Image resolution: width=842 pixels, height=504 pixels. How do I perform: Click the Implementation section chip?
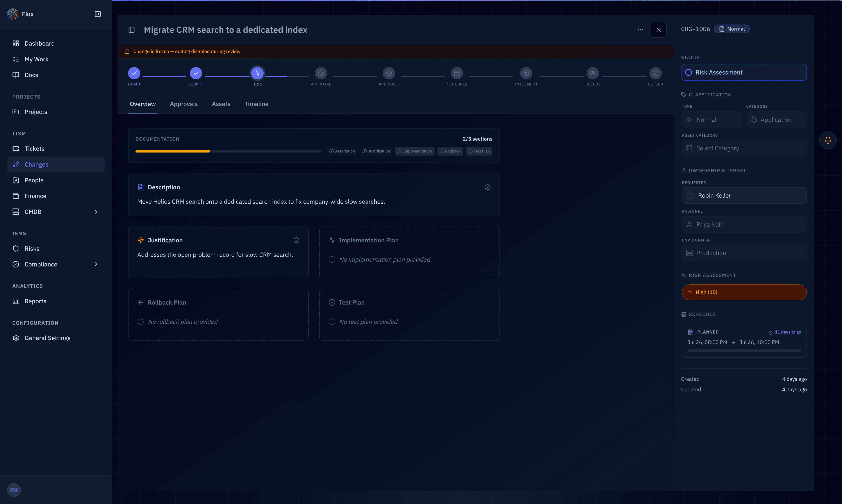tap(415, 151)
